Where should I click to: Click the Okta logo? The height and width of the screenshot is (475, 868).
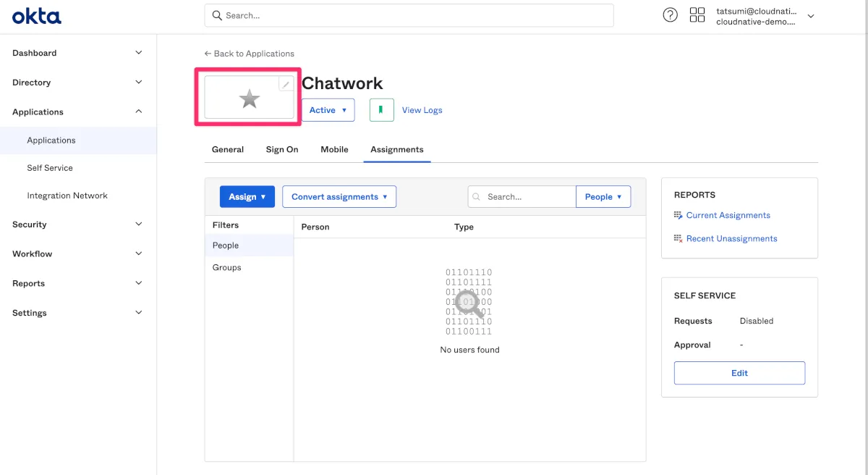(x=37, y=15)
